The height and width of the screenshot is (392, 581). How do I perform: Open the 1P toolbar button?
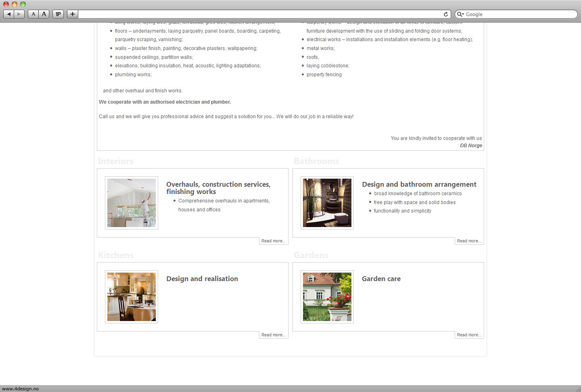point(58,14)
